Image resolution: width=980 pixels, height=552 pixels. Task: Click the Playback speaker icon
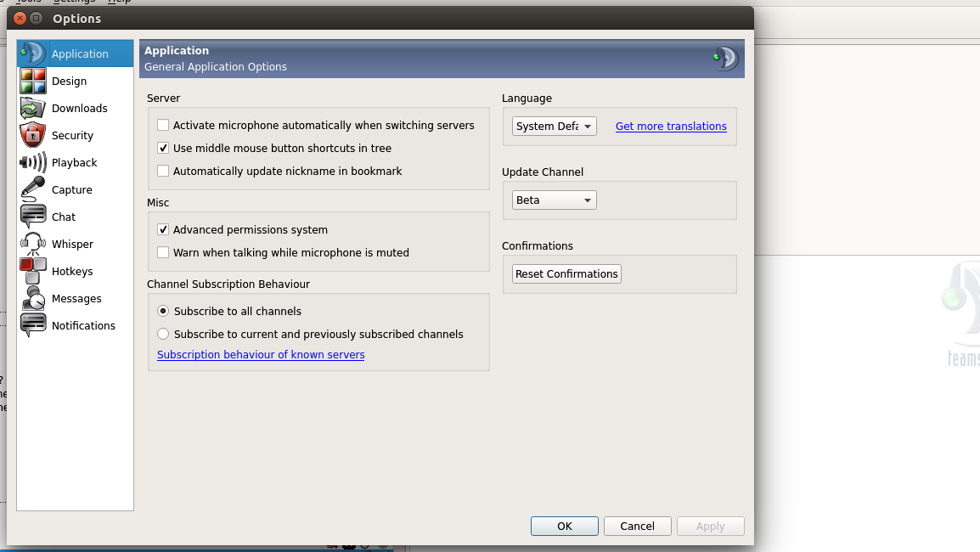tap(32, 162)
